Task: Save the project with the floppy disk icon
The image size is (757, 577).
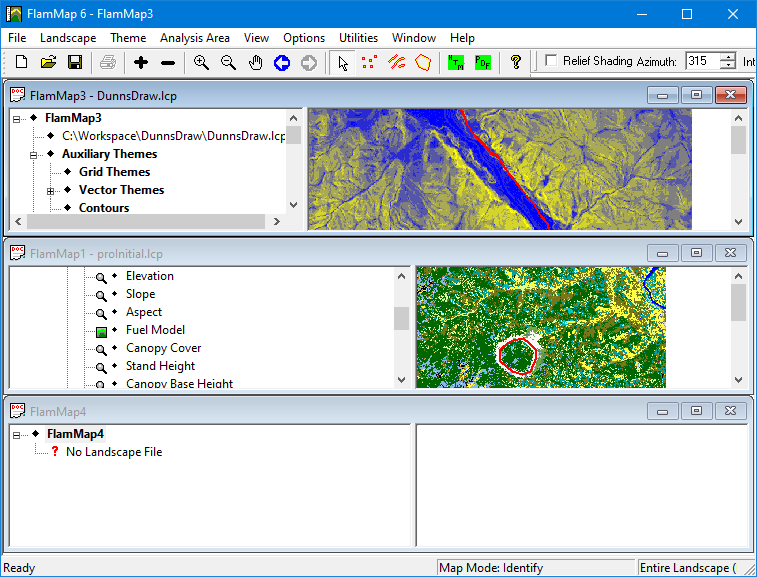Action: click(75, 62)
